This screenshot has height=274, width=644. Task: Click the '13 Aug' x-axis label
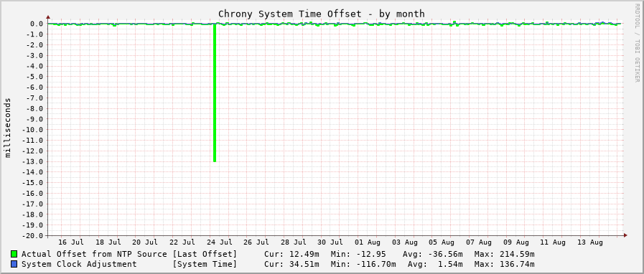coord(589,242)
